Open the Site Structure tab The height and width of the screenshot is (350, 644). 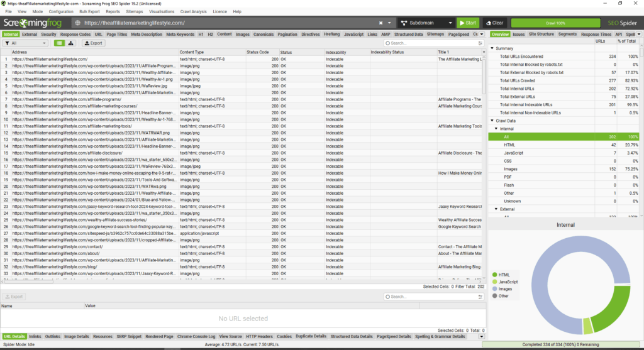click(x=541, y=35)
